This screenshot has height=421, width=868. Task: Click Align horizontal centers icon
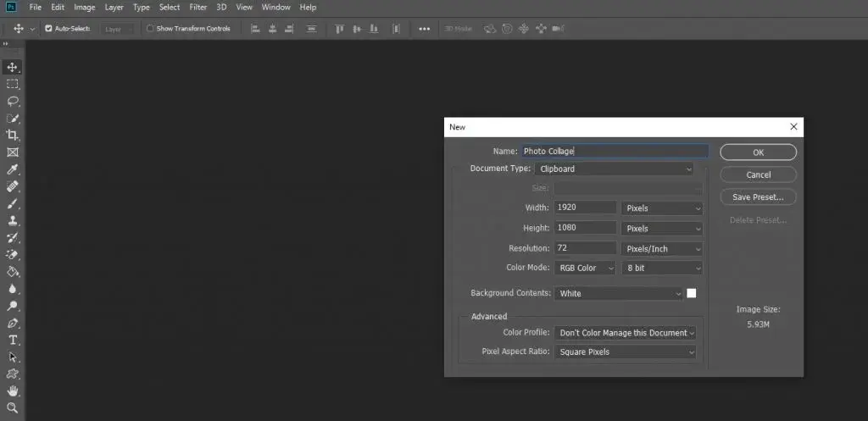point(272,29)
